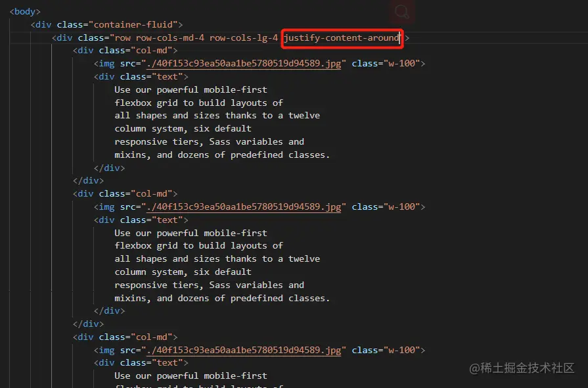Click "text" class value in the first column

[x=168, y=76]
